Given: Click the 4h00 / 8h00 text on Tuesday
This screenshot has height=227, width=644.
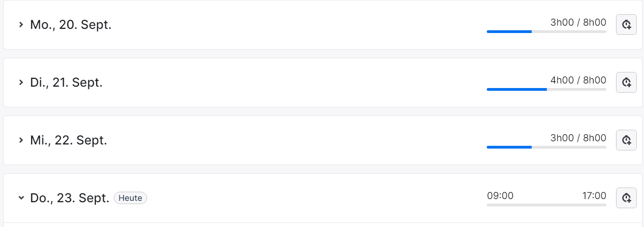Looking at the screenshot, I should (x=578, y=80).
